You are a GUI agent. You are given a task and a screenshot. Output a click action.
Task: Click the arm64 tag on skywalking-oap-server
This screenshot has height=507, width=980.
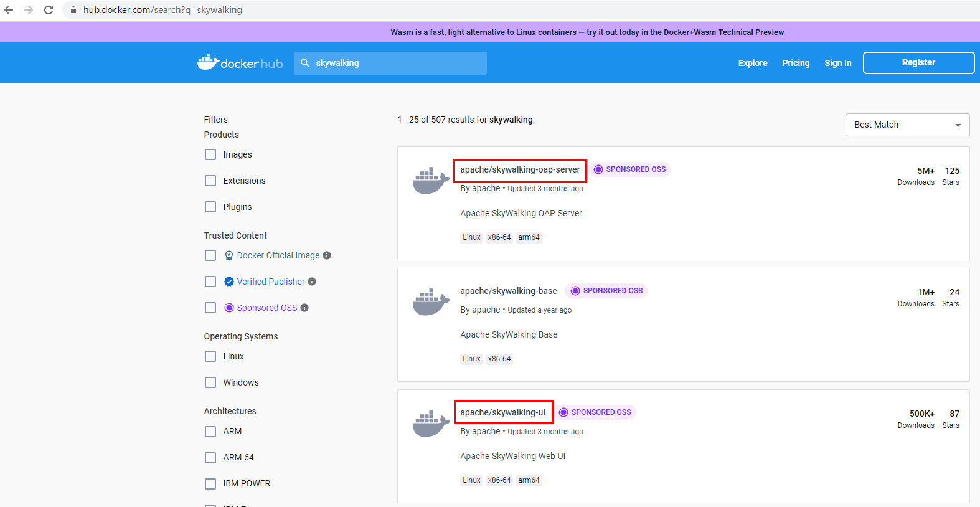coord(529,237)
